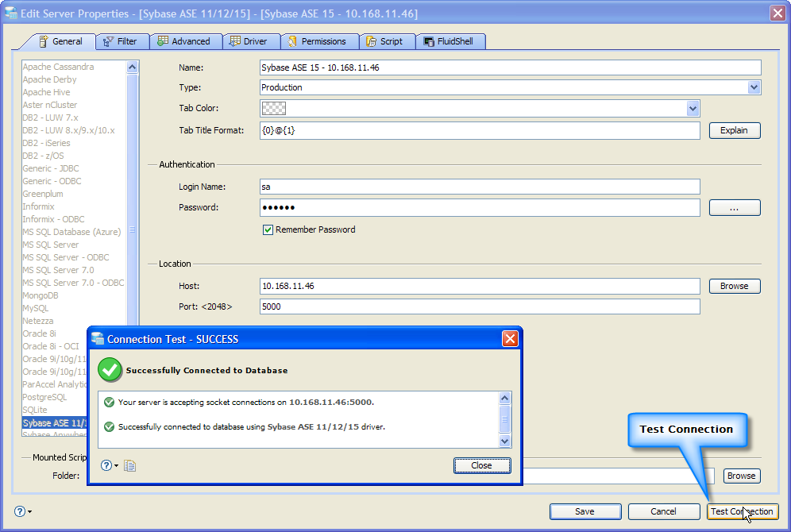Click the Login Name field
This screenshot has height=532, width=791.
coord(480,187)
